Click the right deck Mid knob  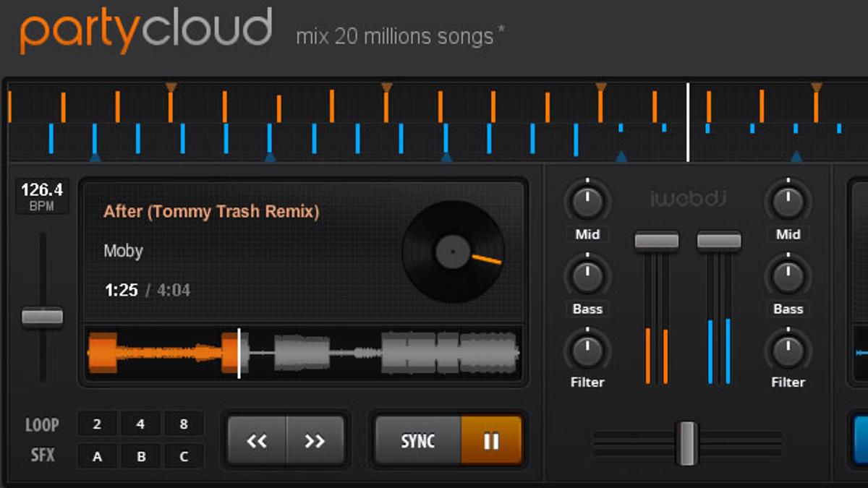click(788, 202)
